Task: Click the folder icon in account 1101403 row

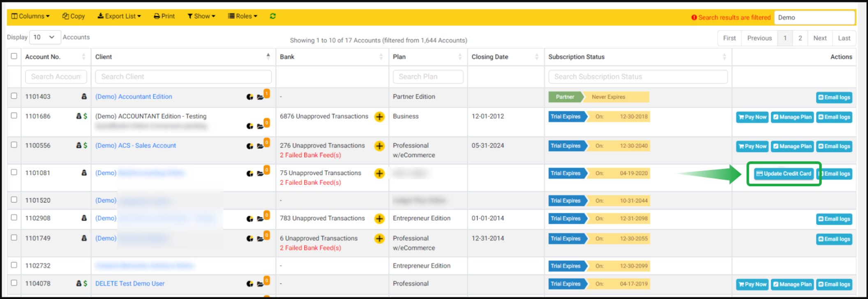Action: coord(260,97)
